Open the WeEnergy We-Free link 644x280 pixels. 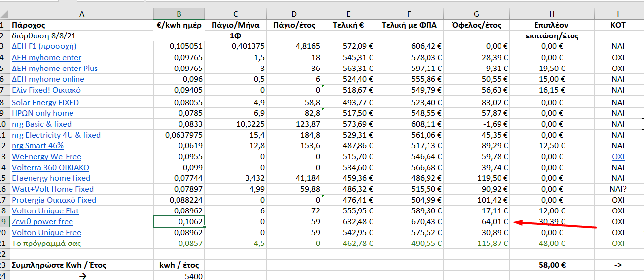tap(46, 157)
